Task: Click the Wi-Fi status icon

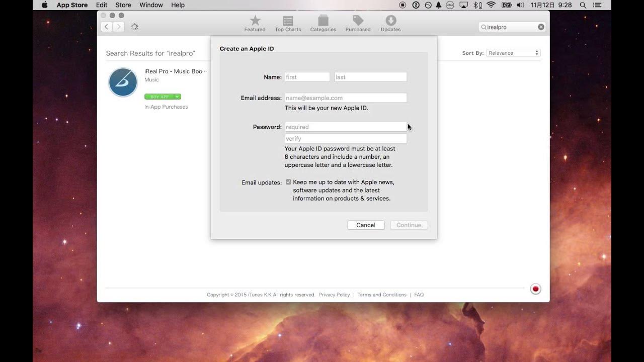Action: coord(491,5)
